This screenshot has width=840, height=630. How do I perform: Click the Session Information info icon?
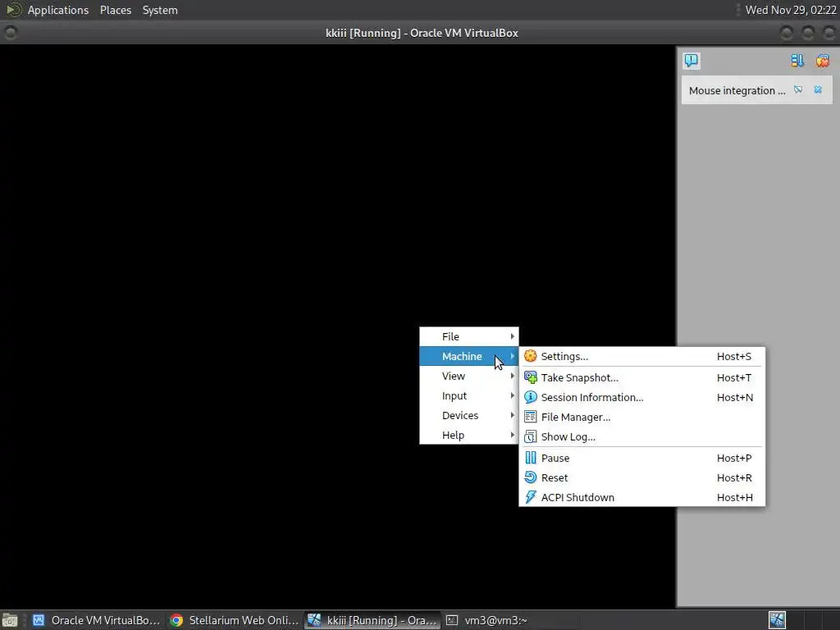[531, 397]
